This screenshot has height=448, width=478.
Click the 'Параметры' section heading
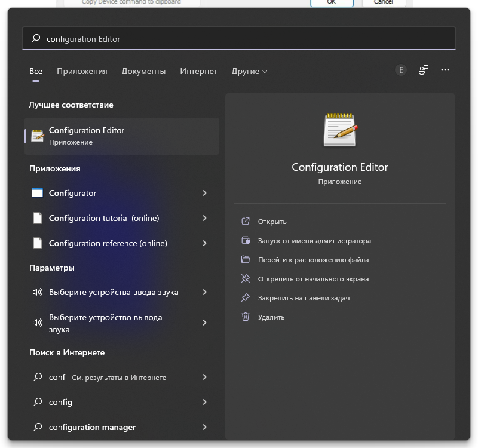(52, 268)
